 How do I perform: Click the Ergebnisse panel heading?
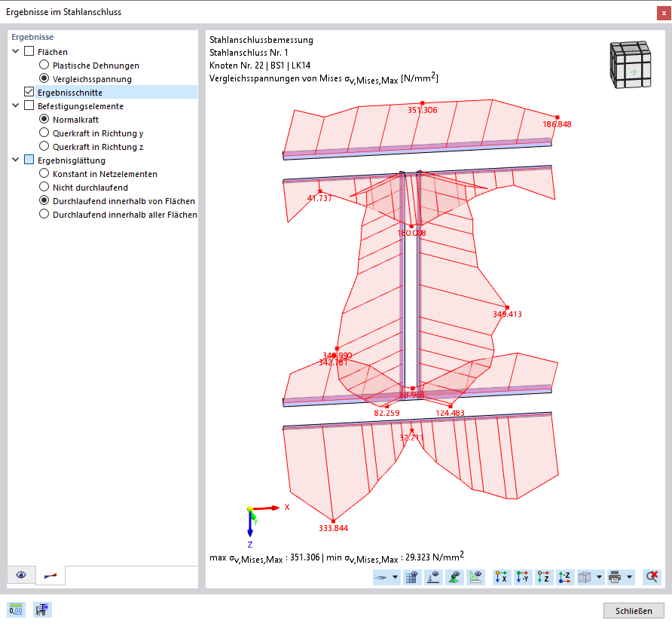(32, 37)
